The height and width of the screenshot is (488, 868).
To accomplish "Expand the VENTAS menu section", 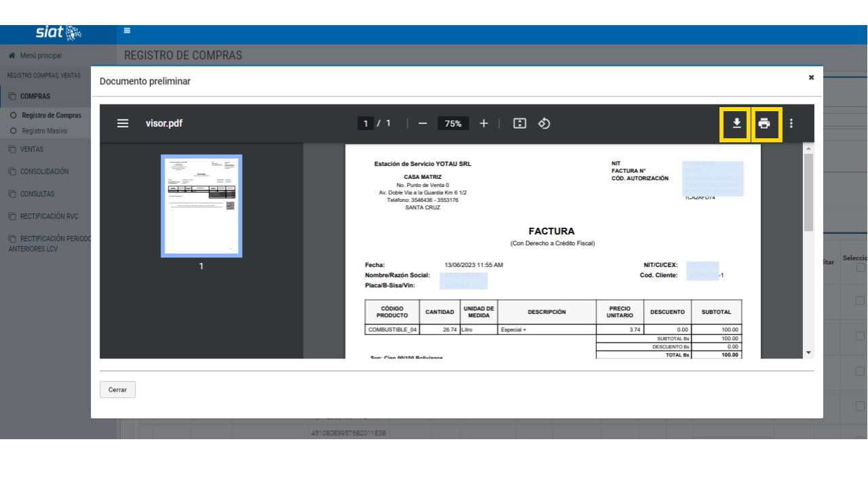I will [31, 149].
